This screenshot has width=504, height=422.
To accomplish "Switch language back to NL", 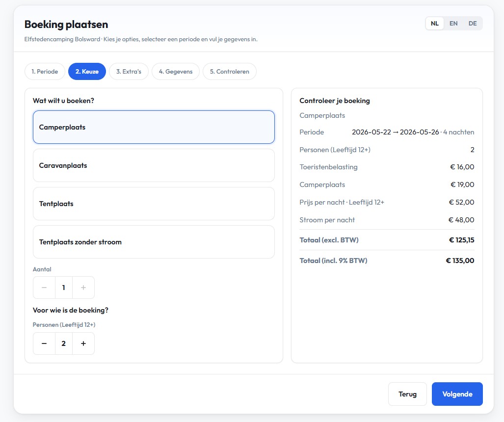I will pyautogui.click(x=434, y=23).
